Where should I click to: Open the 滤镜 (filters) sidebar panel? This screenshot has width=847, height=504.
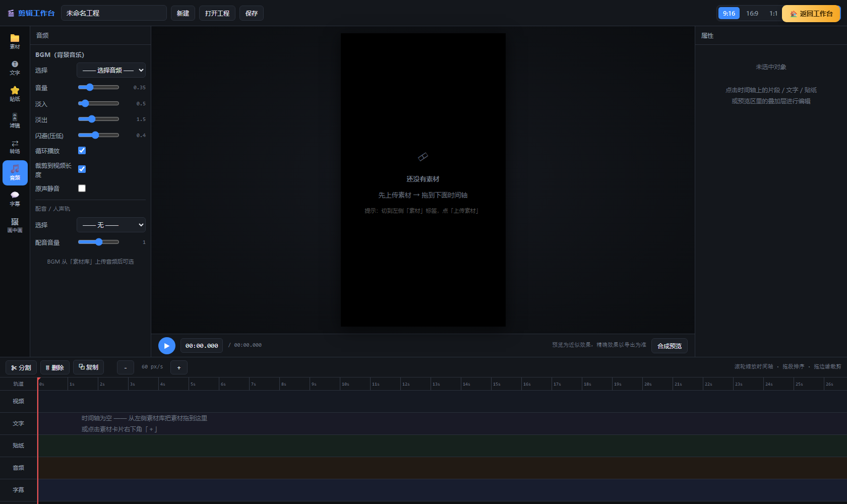click(x=15, y=120)
